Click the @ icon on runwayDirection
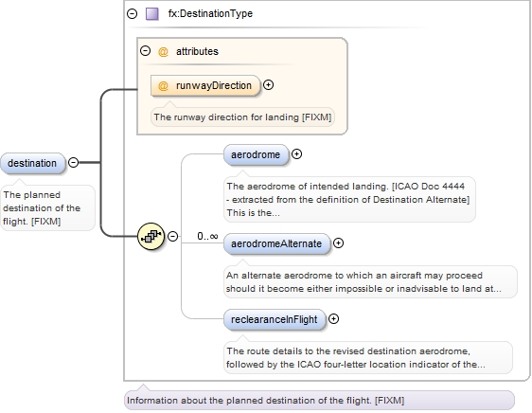Screen dimensions: 532x413 (163, 85)
